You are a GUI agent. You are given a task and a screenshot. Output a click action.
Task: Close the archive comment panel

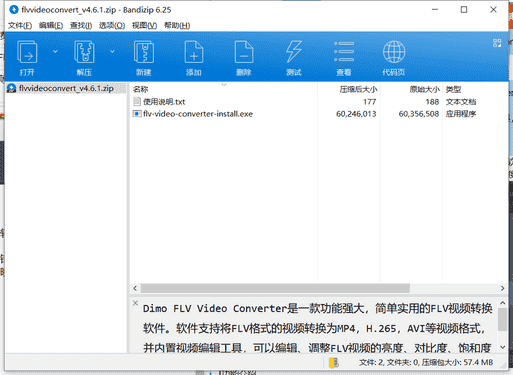click(x=135, y=303)
